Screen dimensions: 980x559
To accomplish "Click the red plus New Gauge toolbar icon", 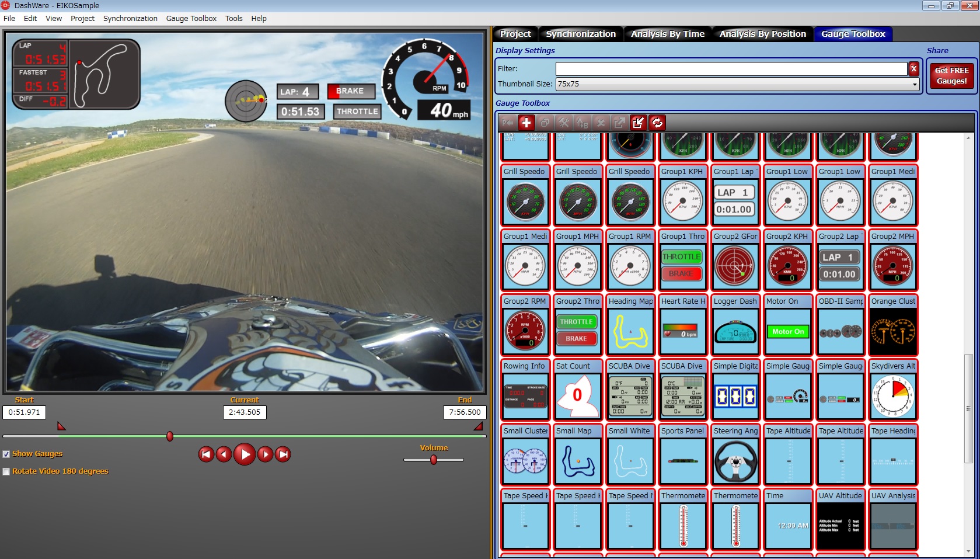I will [x=526, y=123].
